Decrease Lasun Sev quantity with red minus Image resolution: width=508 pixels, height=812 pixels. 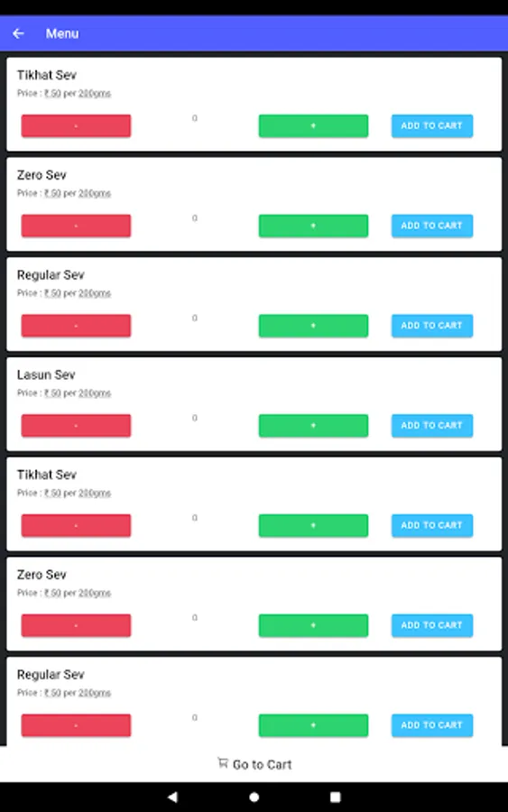76,426
